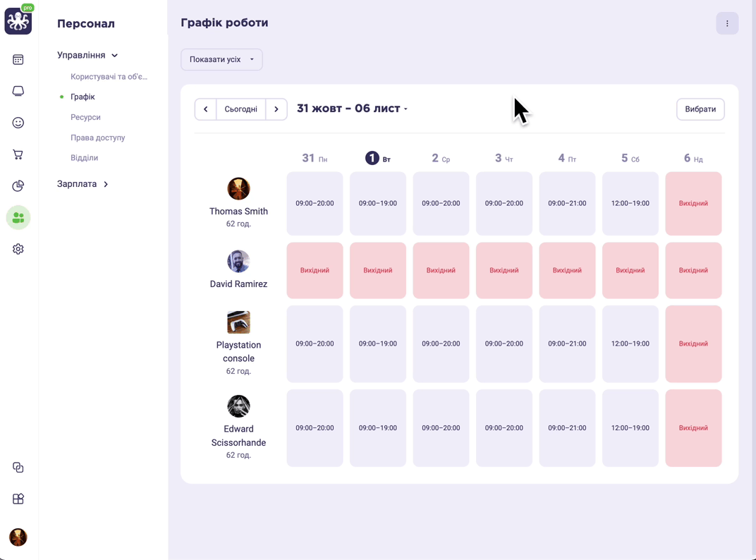The width and height of the screenshot is (756, 560).
Task: Open the apps grid icon at bottom
Action: pyautogui.click(x=18, y=499)
